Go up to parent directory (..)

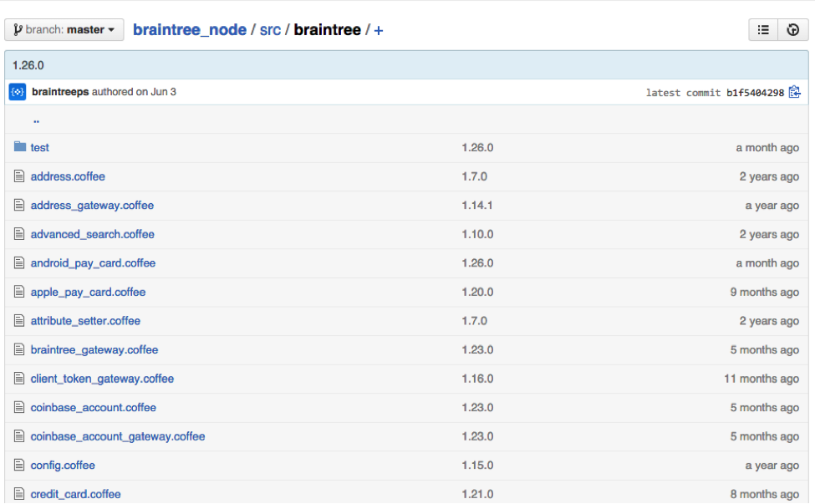[37, 120]
